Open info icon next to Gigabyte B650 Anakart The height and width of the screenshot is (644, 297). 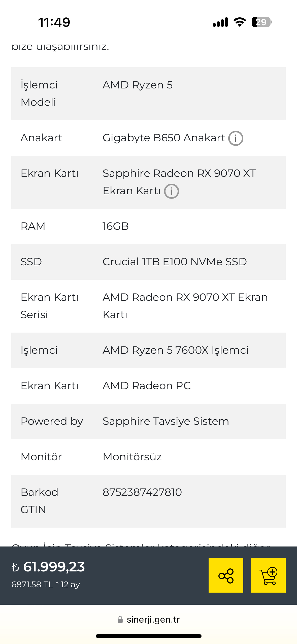[236, 138]
